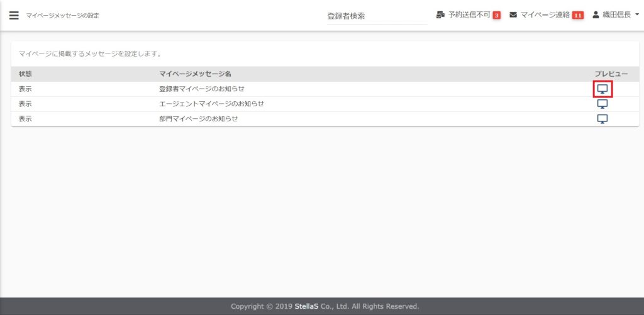Open the 部門マイページのお知らせ row
The image size is (644, 315).
199,119
